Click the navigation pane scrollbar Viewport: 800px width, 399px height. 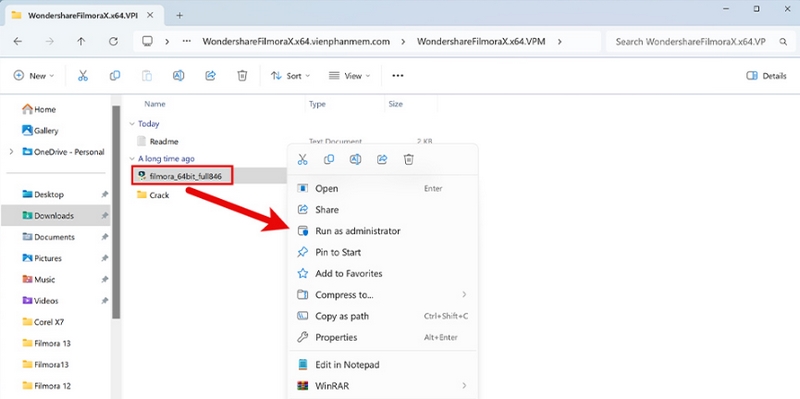(116, 212)
